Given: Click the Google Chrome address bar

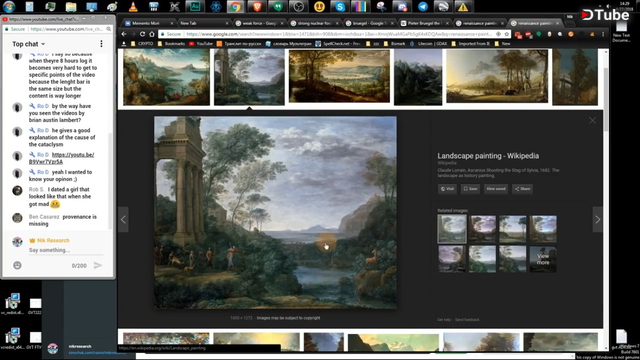Looking at the screenshot, I should [335, 34].
